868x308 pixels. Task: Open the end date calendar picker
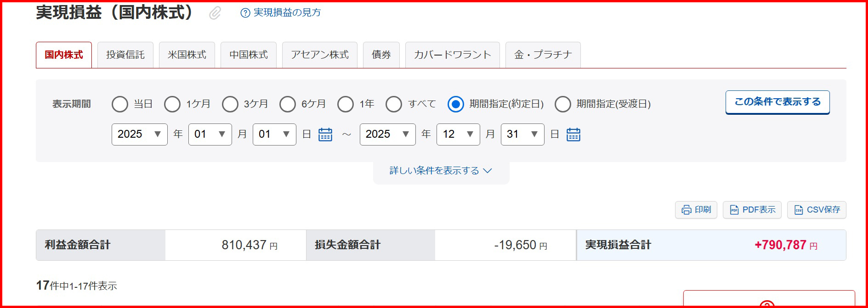tap(573, 134)
